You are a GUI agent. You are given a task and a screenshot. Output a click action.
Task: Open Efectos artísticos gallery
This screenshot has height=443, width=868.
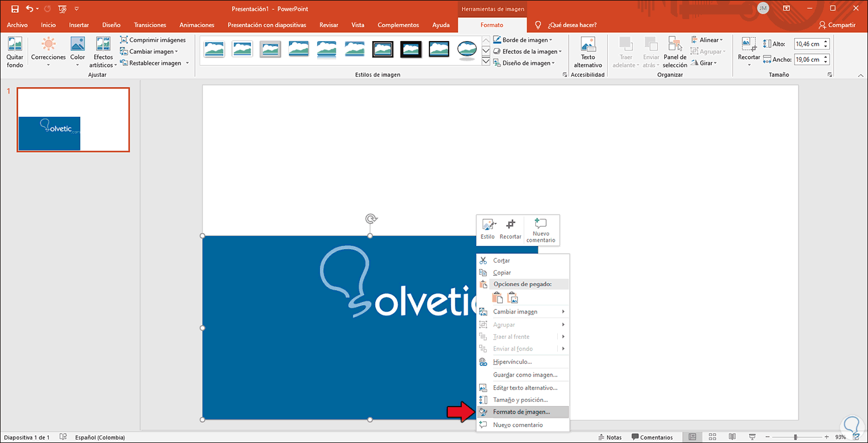coord(103,52)
